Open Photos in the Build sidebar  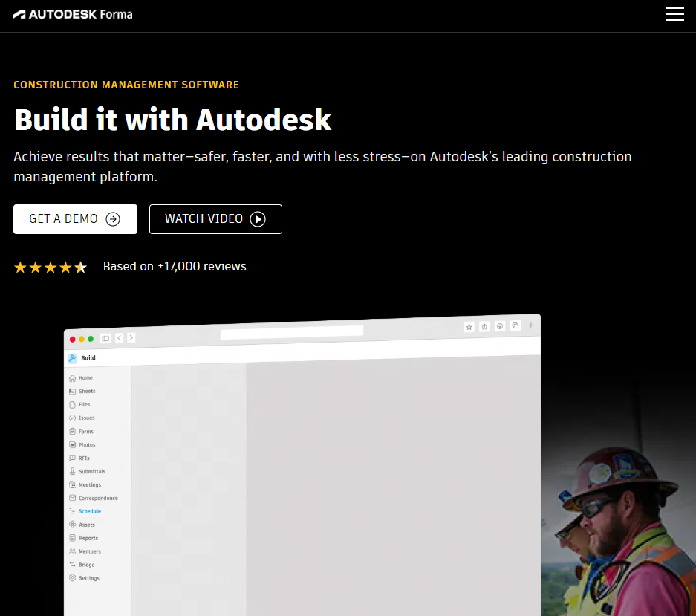(82, 444)
